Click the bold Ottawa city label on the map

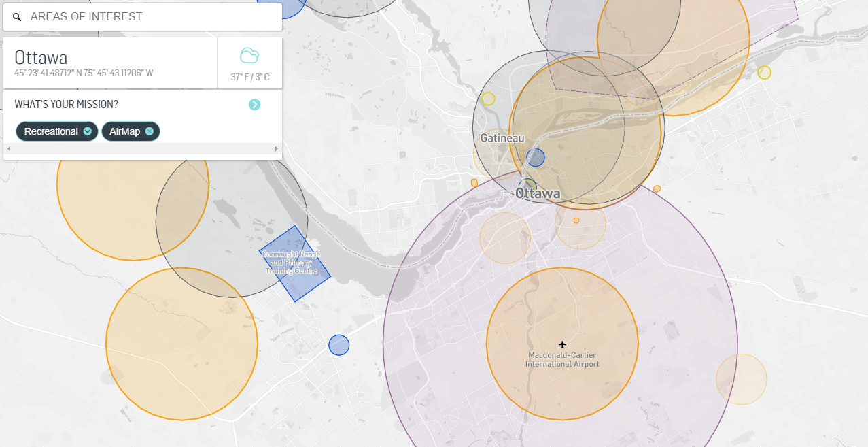tap(538, 193)
